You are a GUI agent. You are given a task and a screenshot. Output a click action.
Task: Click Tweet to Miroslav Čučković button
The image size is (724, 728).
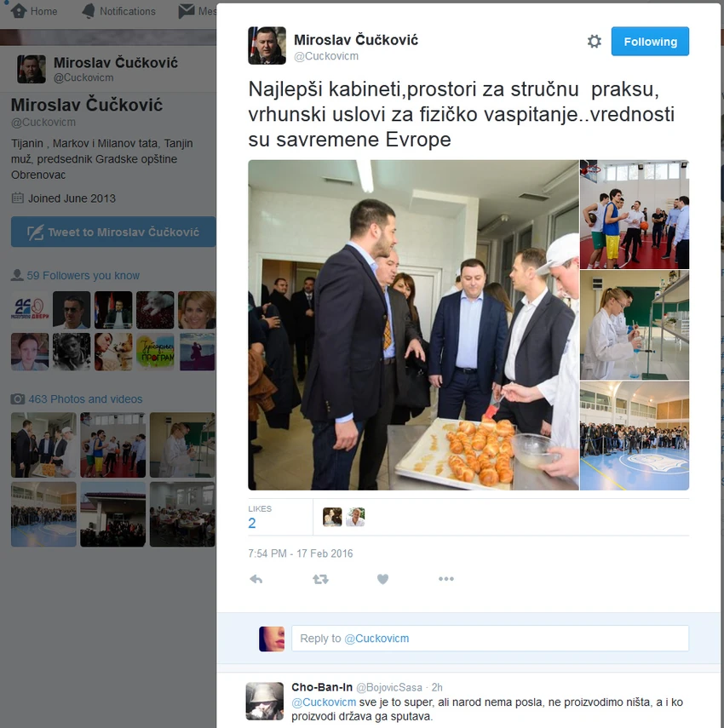pyautogui.click(x=113, y=232)
